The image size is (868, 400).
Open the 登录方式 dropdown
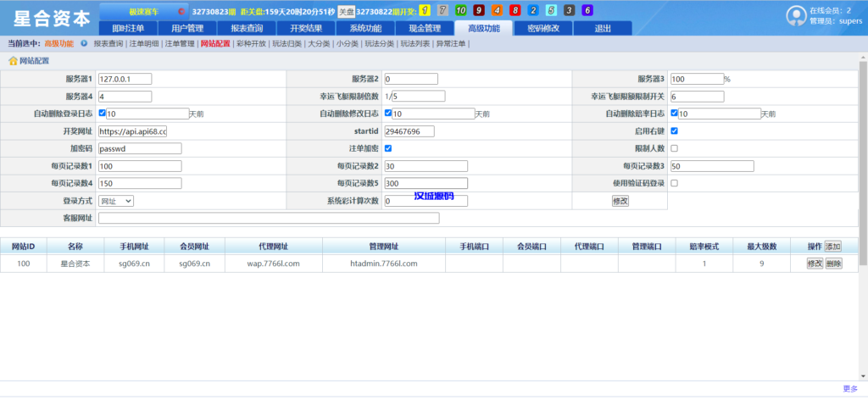tap(116, 201)
